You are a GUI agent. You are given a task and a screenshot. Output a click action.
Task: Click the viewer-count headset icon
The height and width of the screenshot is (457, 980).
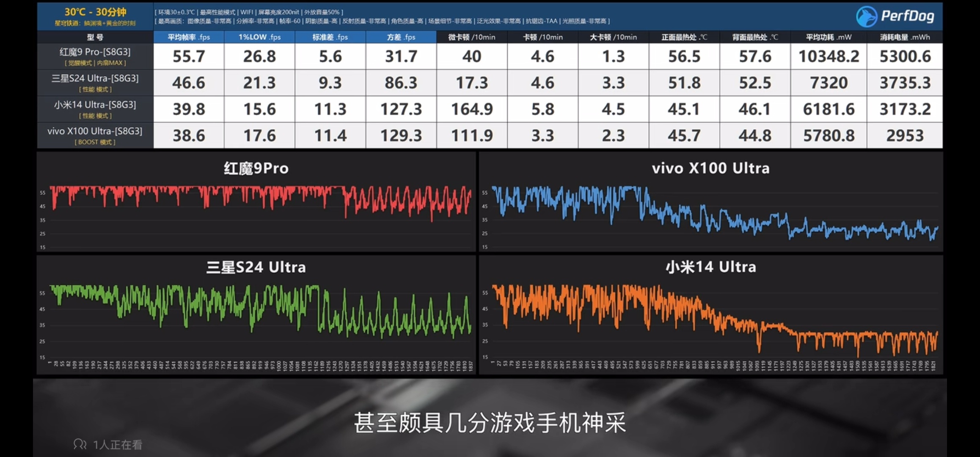coord(80,444)
